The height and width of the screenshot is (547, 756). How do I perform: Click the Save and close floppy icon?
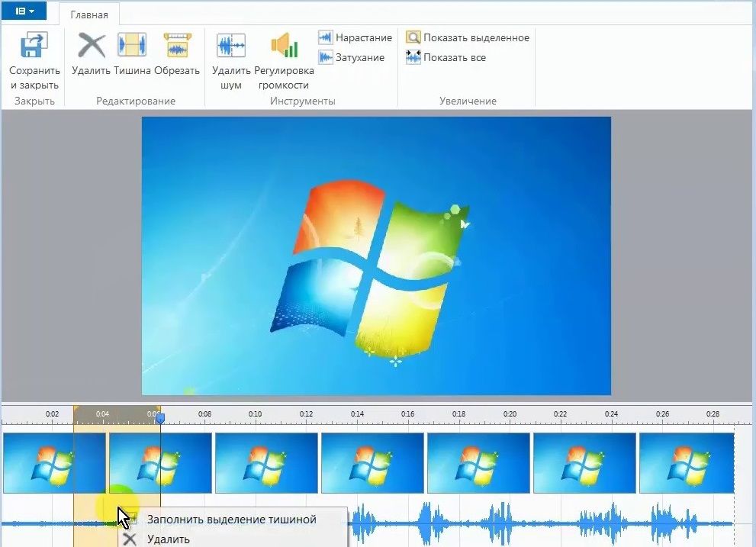34,46
